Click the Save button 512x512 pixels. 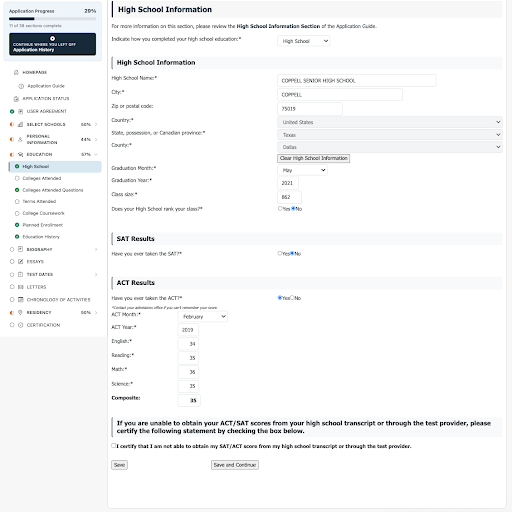click(119, 465)
